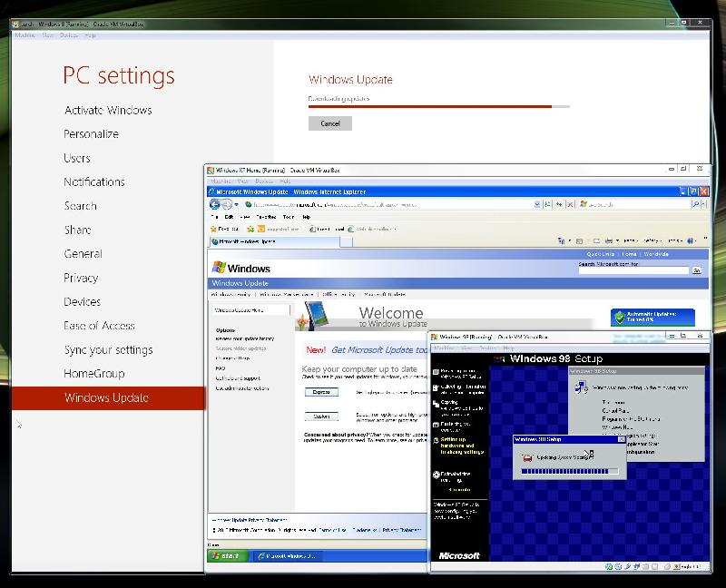Open the Internet Explorer taskbar button in XP
This screenshot has width=726, height=588.
(x=288, y=555)
